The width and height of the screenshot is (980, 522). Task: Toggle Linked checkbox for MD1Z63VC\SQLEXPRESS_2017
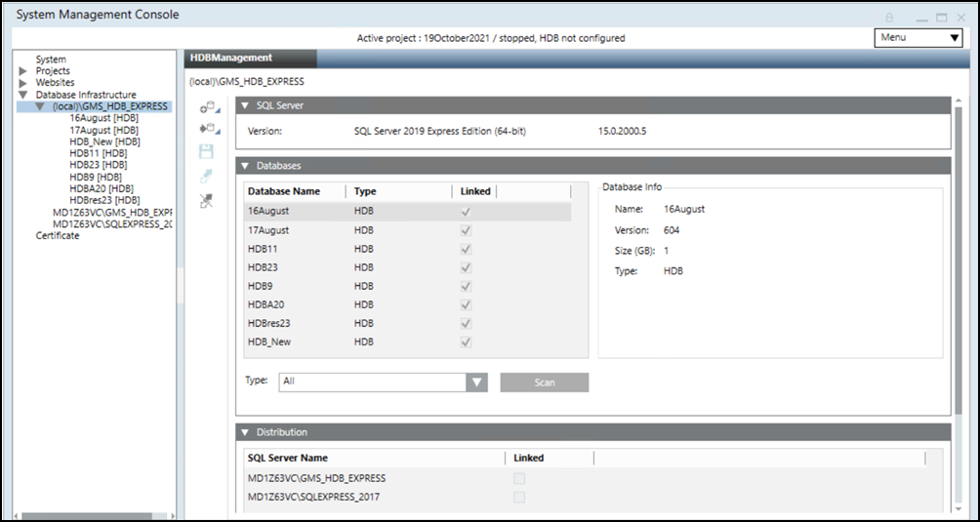pyautogui.click(x=519, y=498)
